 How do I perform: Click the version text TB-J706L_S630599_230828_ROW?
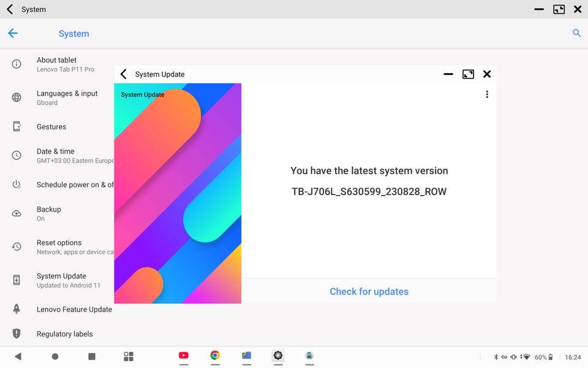pyautogui.click(x=369, y=191)
